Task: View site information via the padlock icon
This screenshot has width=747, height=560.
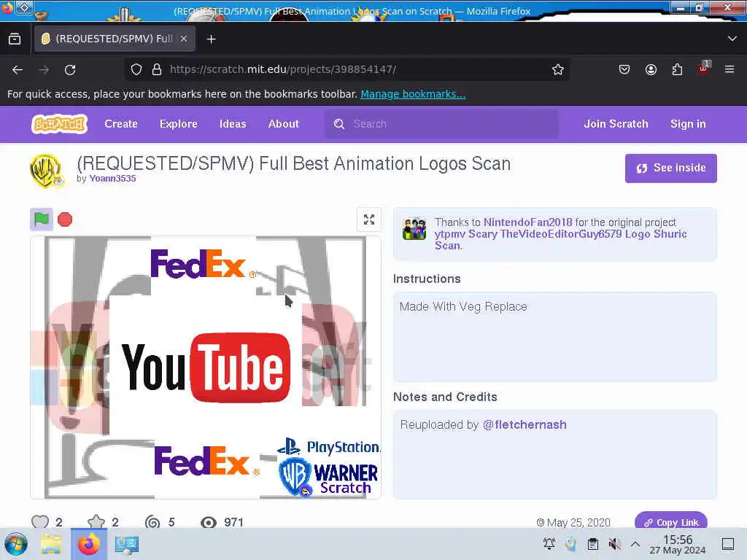Action: click(157, 69)
